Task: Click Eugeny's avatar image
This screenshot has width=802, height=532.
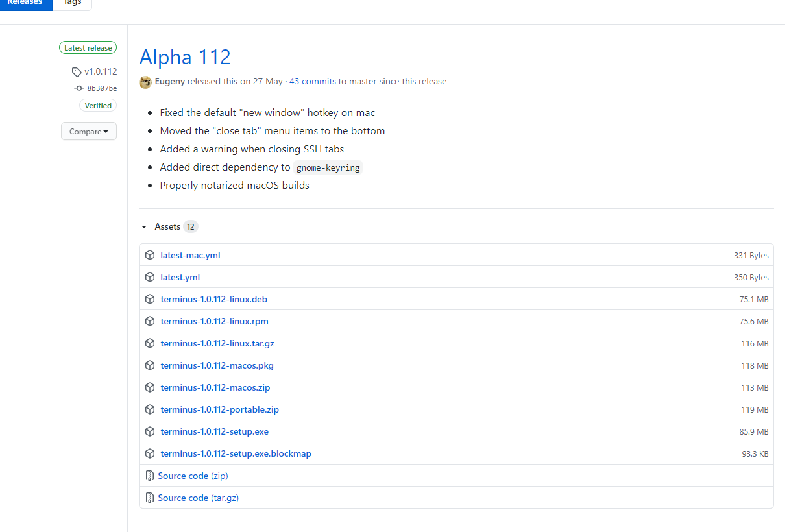Action: click(145, 82)
